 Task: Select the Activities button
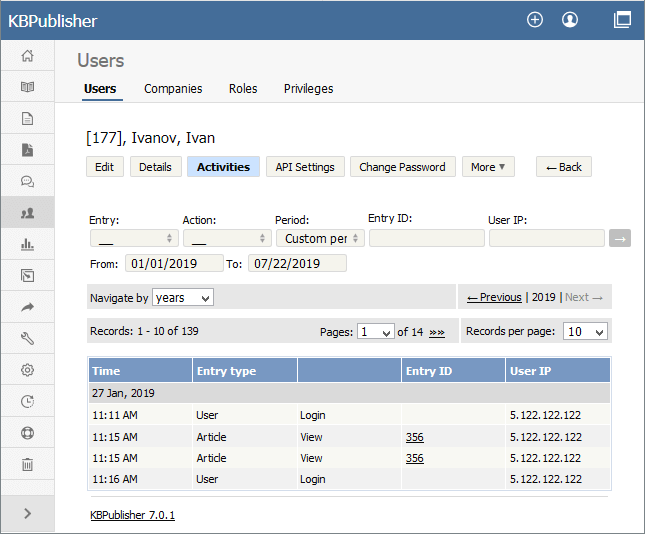[x=223, y=167]
